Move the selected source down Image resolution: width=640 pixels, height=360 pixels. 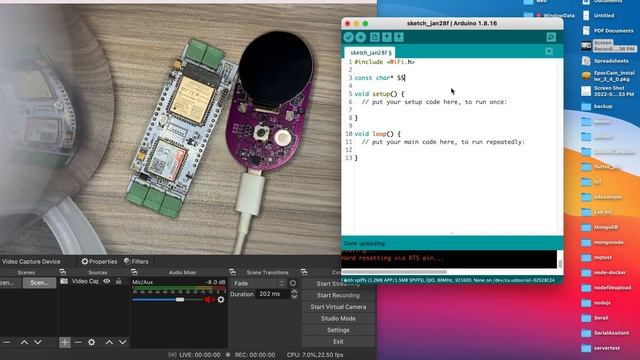(x=122, y=342)
